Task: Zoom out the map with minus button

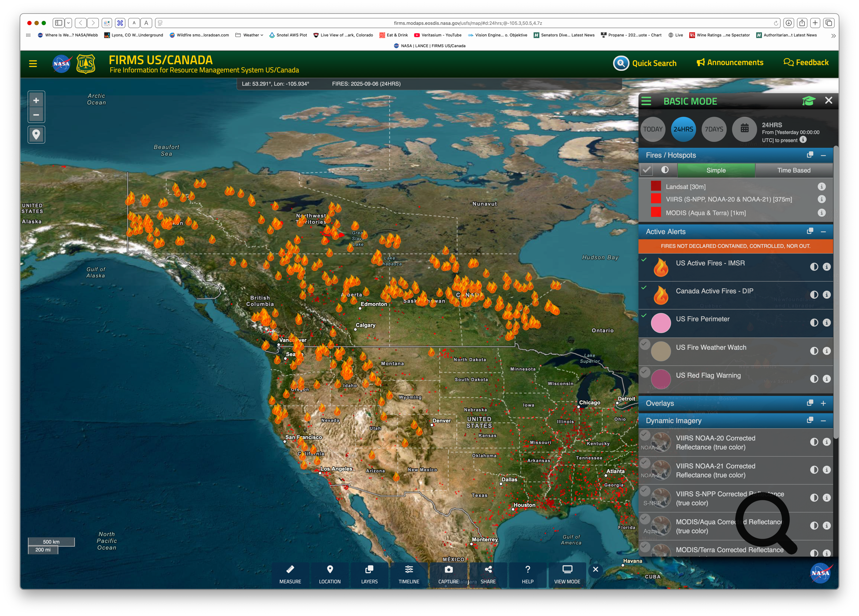Action: [36, 115]
